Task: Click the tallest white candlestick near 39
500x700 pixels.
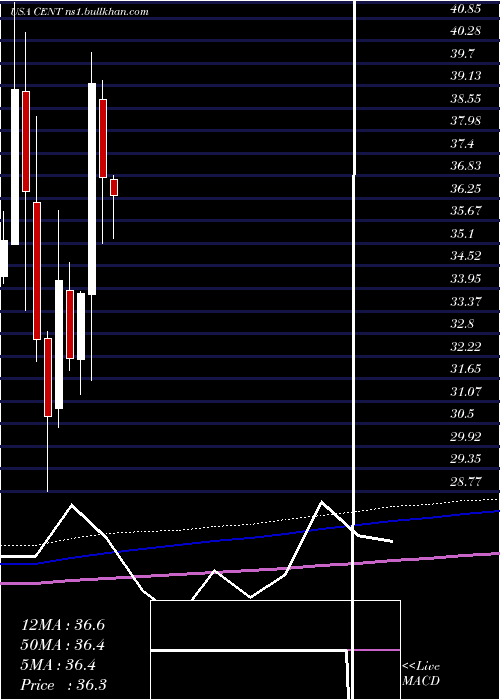Action: point(92,189)
